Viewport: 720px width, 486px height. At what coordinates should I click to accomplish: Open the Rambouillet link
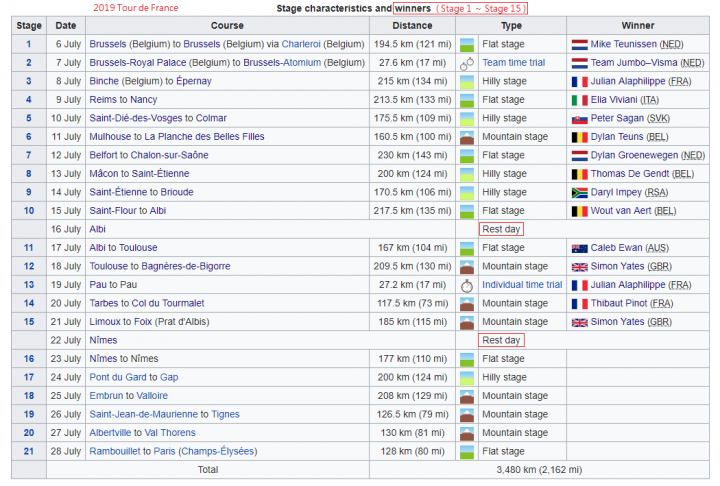tap(115, 451)
